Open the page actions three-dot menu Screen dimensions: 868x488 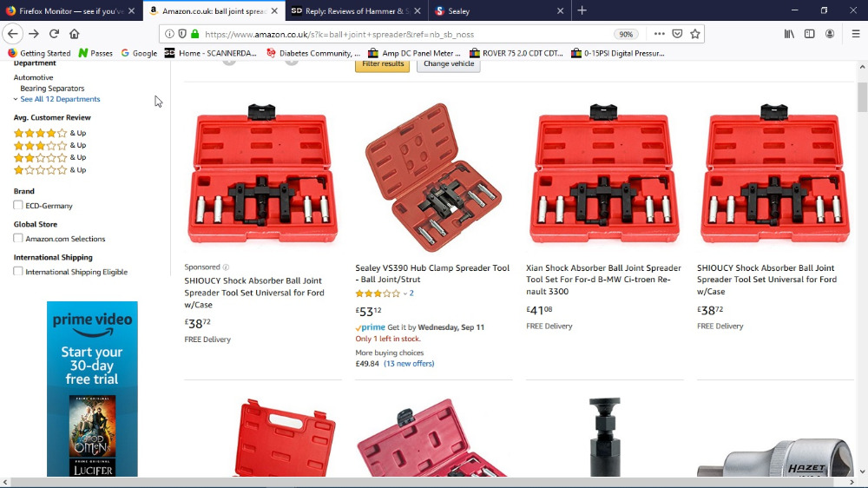pyautogui.click(x=659, y=34)
